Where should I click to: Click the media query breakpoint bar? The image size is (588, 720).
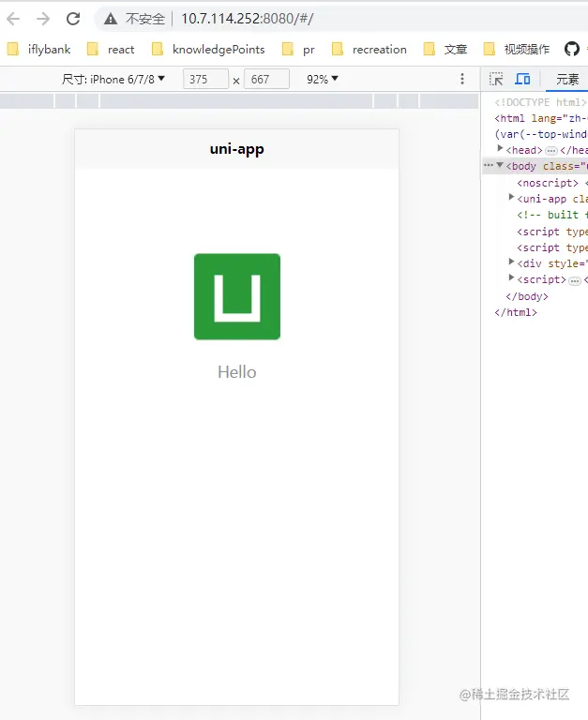[x=239, y=101]
